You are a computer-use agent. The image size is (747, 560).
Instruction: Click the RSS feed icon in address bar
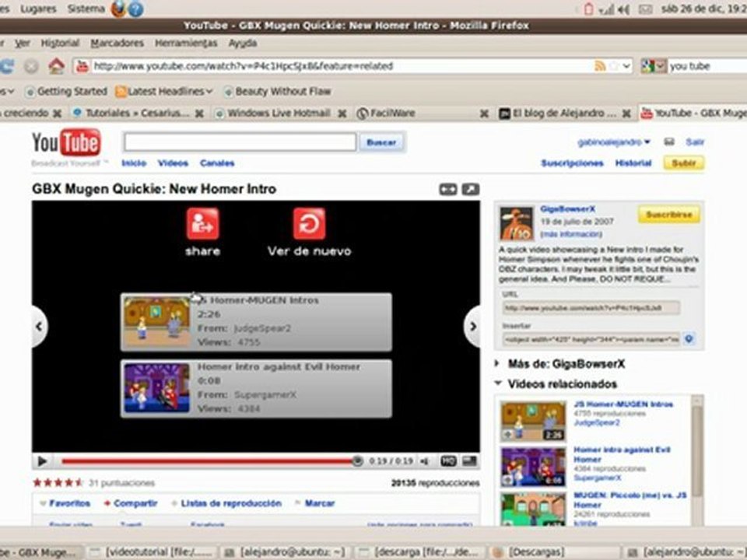coord(600,65)
